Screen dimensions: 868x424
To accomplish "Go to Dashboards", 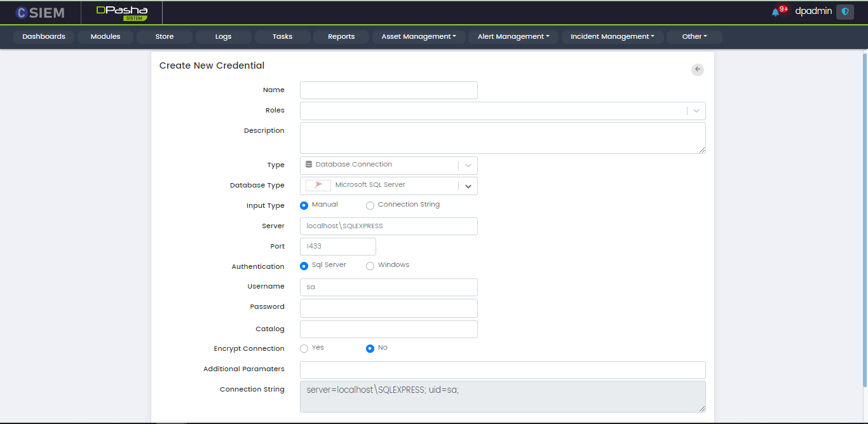I will (44, 37).
